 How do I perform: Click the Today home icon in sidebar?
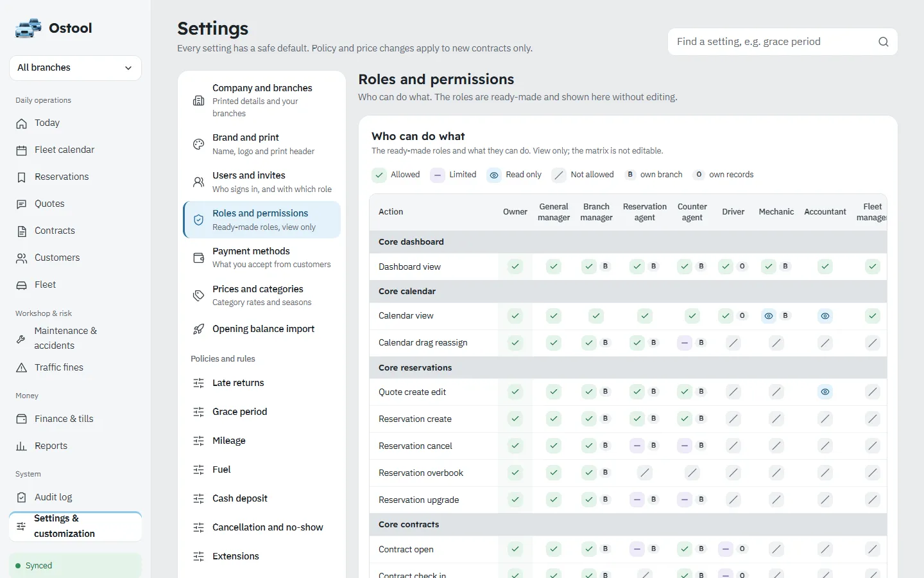(x=22, y=123)
